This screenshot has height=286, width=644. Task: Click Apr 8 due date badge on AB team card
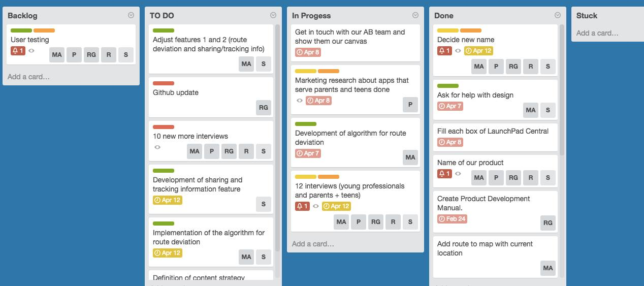pos(308,52)
